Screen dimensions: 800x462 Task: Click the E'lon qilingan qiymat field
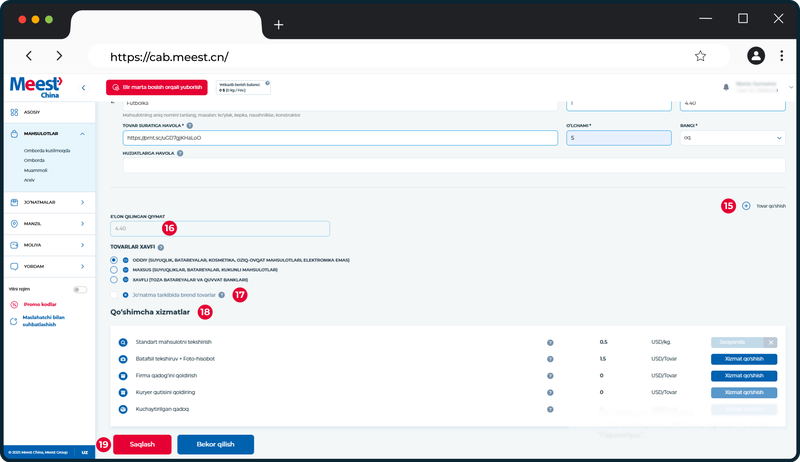click(220, 228)
